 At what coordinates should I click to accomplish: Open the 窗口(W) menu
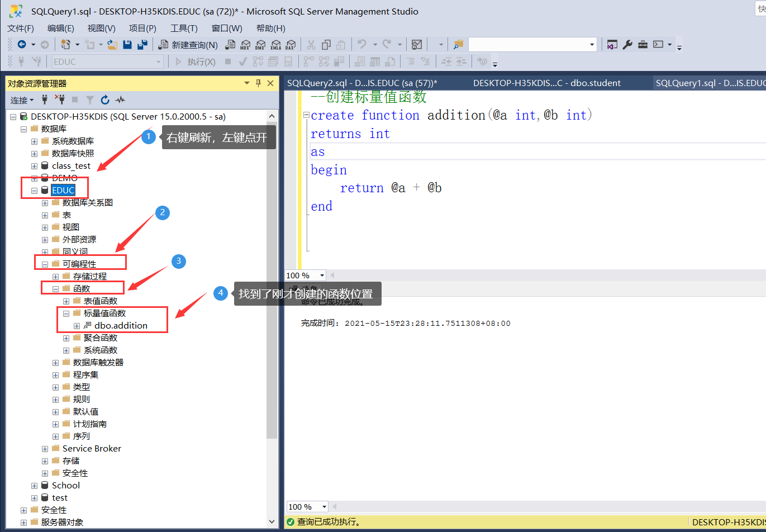pyautogui.click(x=227, y=28)
